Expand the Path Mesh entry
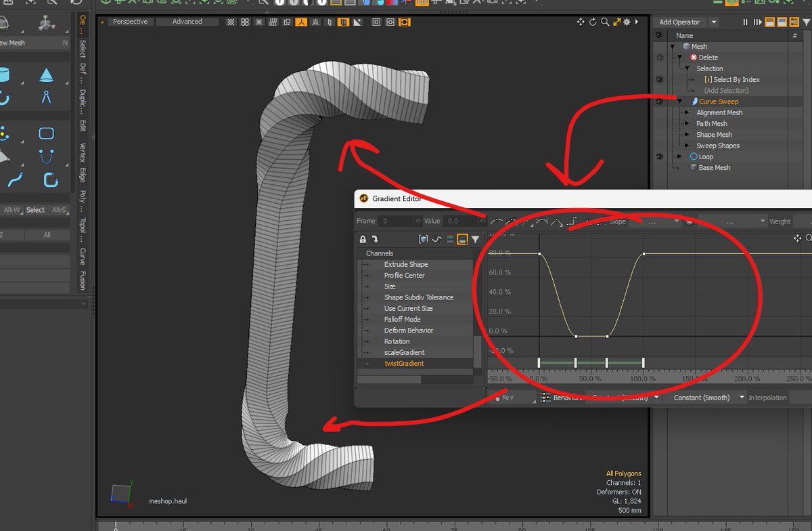Viewport: 812px width, 531px height. 687,124
